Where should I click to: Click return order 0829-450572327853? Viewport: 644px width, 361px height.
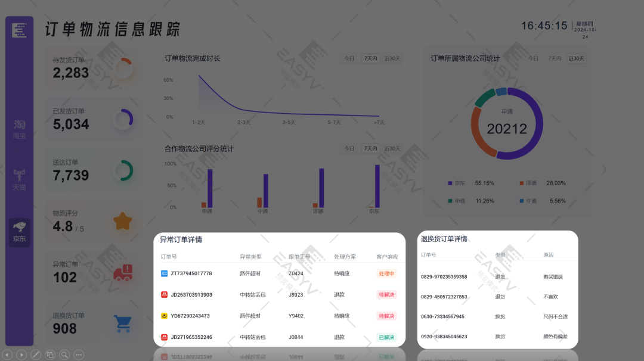pos(444,297)
